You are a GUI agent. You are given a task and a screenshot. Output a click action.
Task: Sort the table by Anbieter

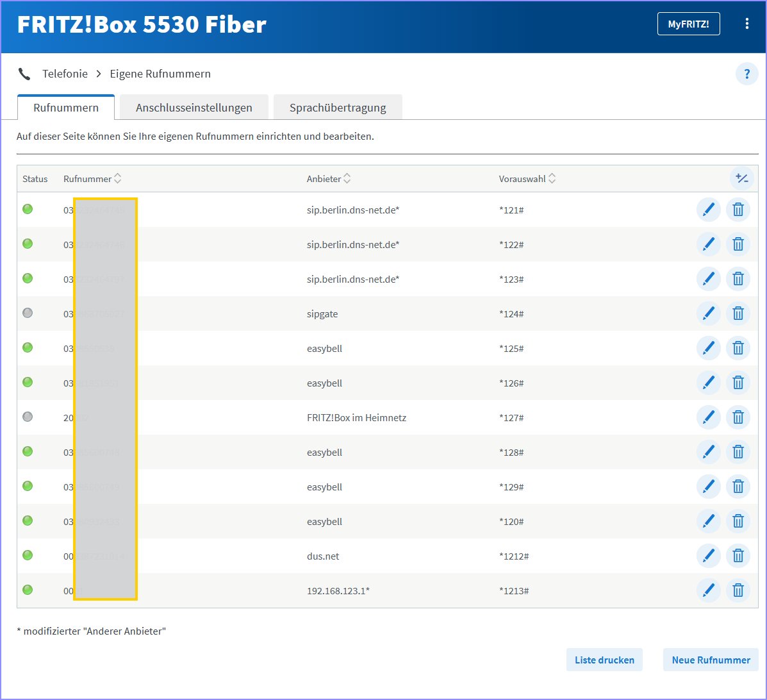point(329,179)
